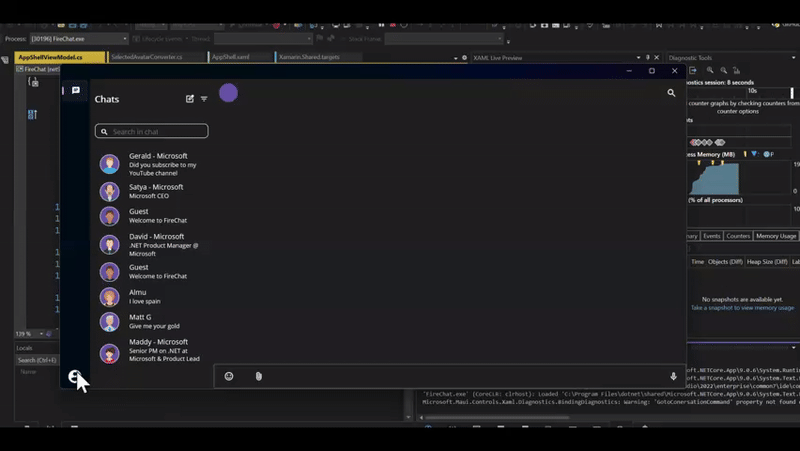Open the profile icon at sidebar bottom
The width and height of the screenshot is (800, 451).
tap(74, 377)
